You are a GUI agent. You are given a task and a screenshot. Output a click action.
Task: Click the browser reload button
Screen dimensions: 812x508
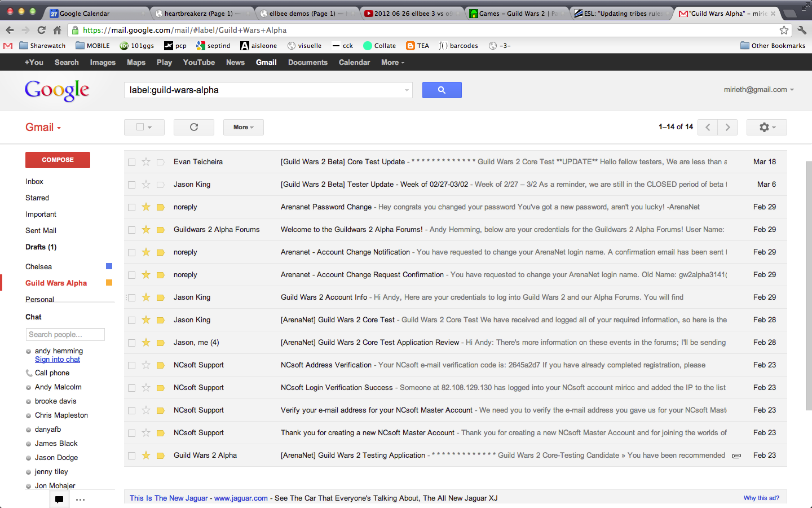pos(41,30)
